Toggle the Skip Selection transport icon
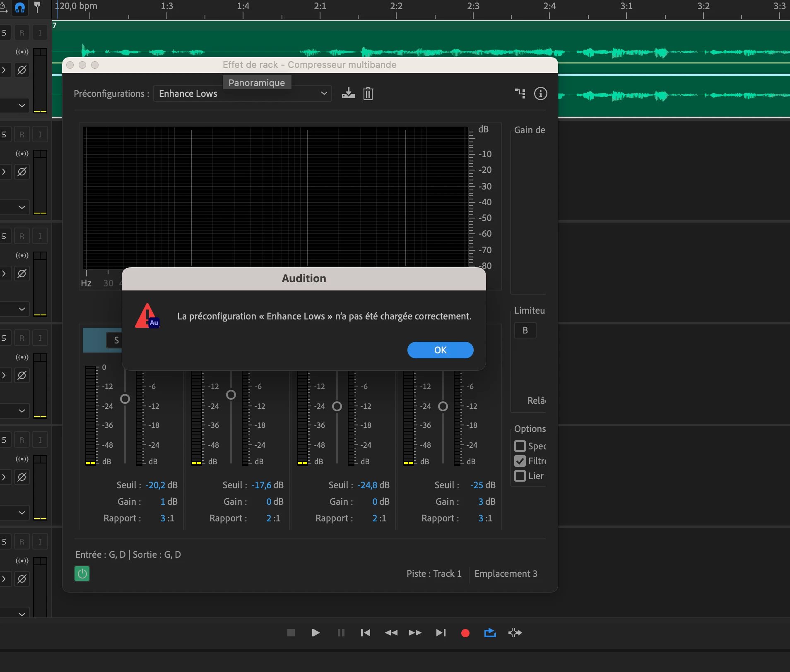Screen dimensions: 790x672 pos(515,633)
